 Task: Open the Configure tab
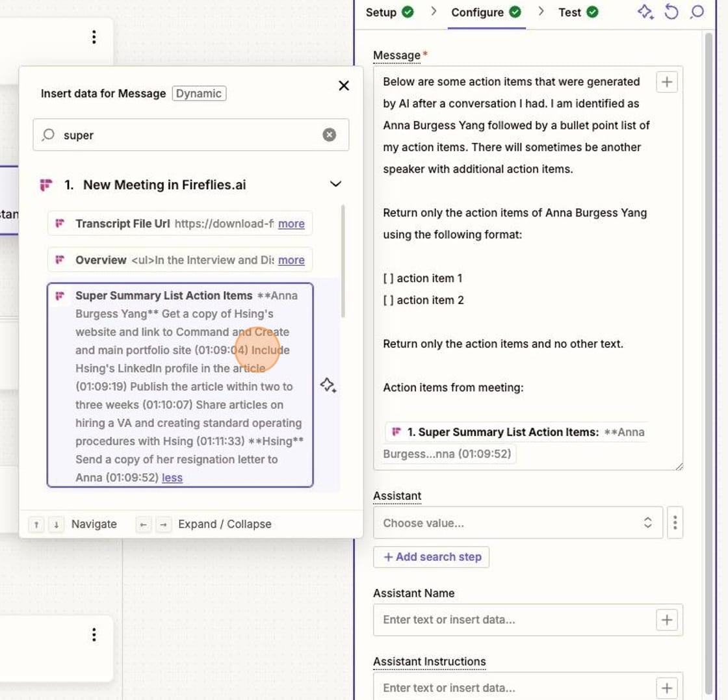tap(486, 12)
